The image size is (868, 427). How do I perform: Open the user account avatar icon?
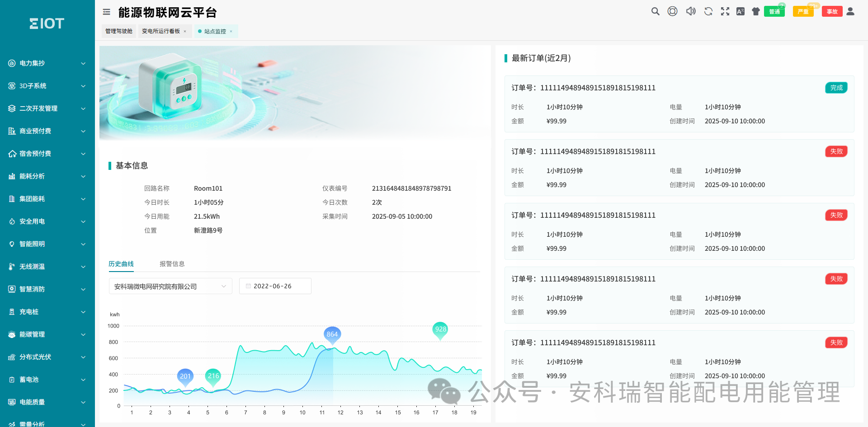point(850,11)
